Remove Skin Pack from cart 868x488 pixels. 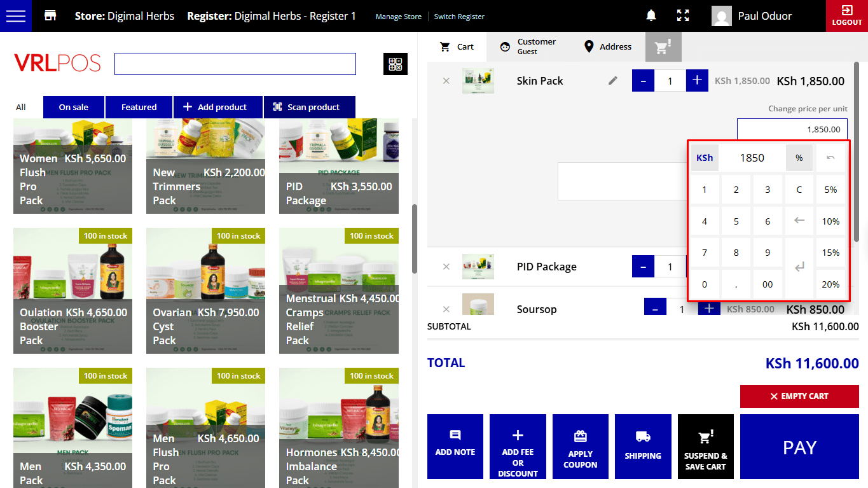(x=446, y=81)
